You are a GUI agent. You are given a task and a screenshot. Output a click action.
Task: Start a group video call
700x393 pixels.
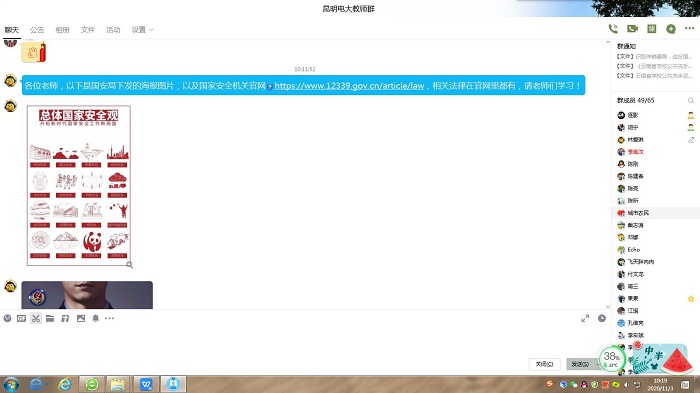[x=632, y=29]
